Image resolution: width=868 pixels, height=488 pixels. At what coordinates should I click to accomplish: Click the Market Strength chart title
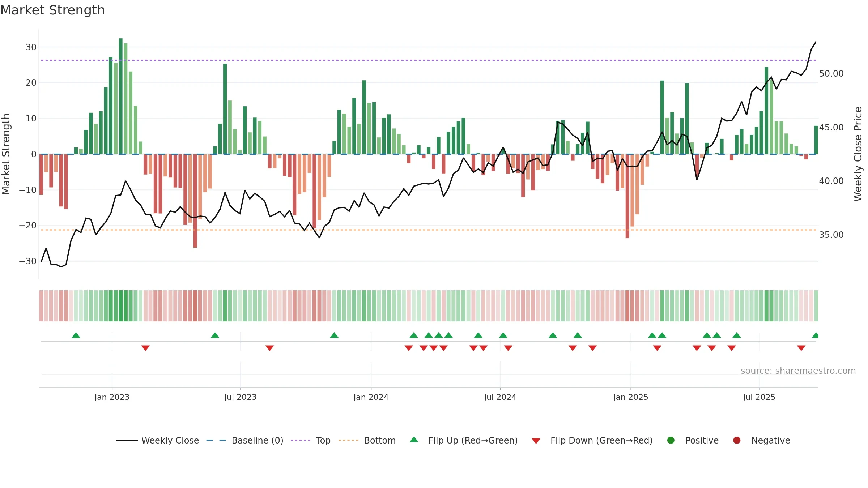pyautogui.click(x=52, y=10)
